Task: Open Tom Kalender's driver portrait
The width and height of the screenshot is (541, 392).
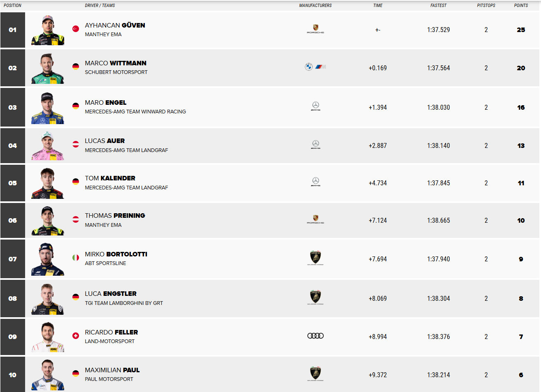Action: click(x=48, y=183)
